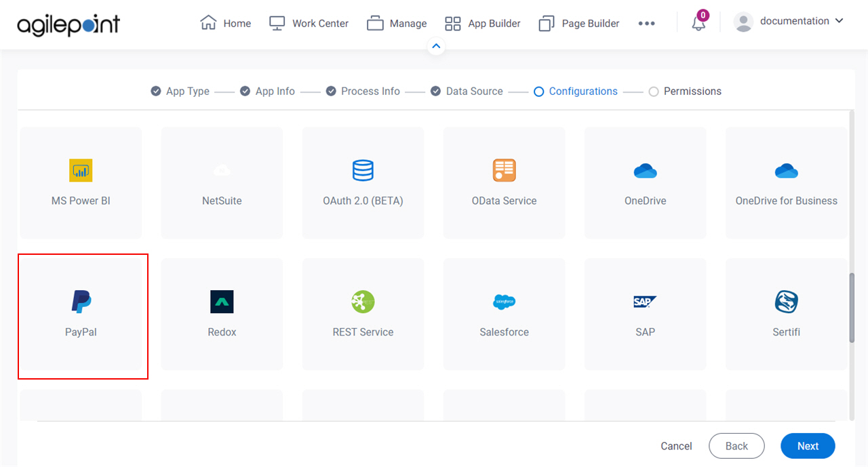The width and height of the screenshot is (868, 467).
Task: Select the OAuth 2.0 (BETA) database icon
Action: tap(363, 170)
